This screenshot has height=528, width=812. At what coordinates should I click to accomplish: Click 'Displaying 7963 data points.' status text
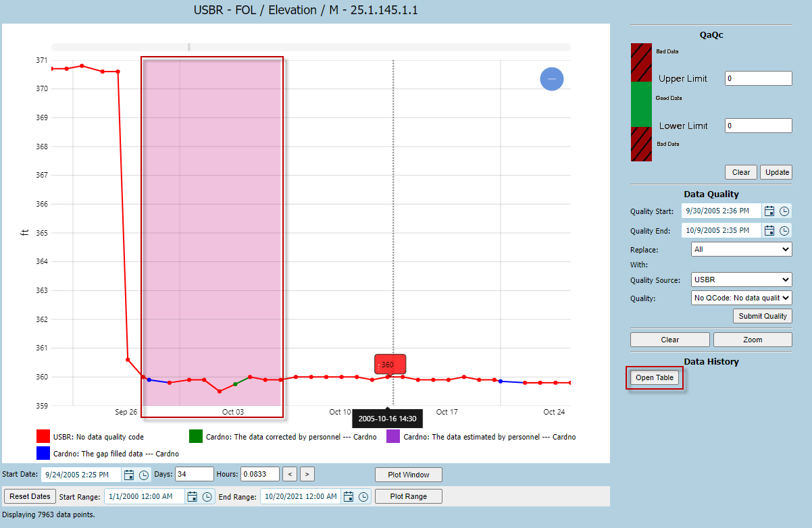49,514
